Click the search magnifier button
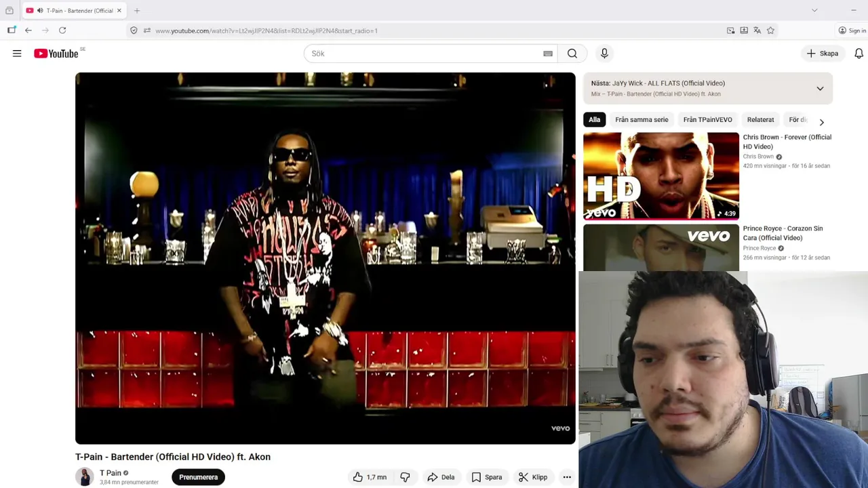Image resolution: width=868 pixels, height=488 pixels. pos(572,54)
